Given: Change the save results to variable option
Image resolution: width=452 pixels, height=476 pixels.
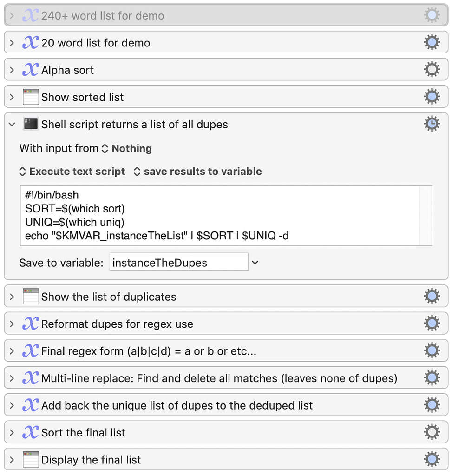Looking at the screenshot, I should 197,172.
